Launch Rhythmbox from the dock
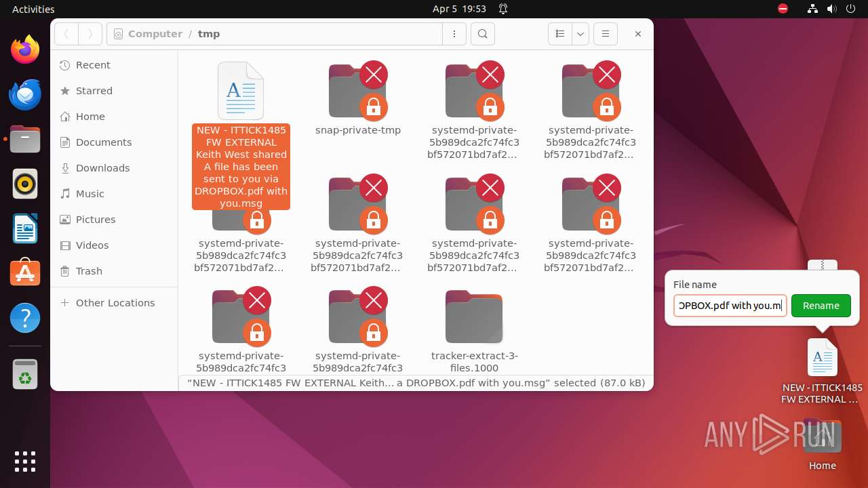The width and height of the screenshot is (868, 488). click(25, 184)
